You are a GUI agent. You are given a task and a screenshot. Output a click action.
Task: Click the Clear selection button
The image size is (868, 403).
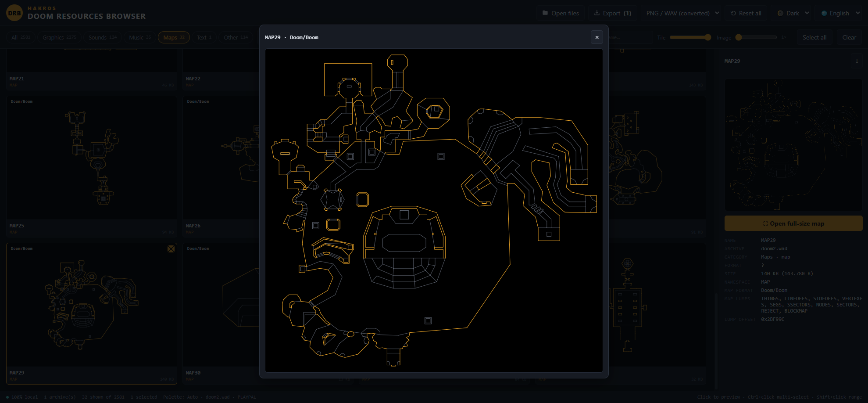pyautogui.click(x=849, y=37)
